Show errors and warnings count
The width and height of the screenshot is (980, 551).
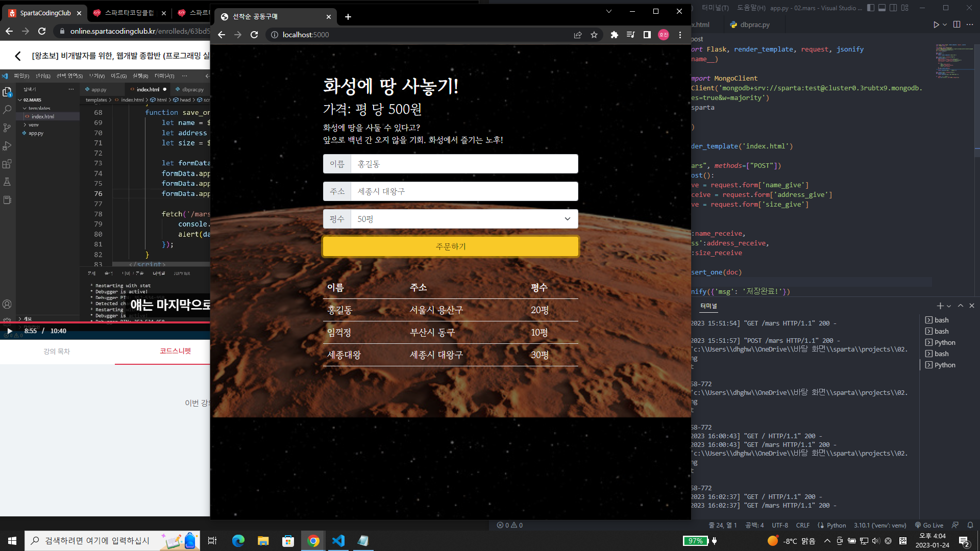(509, 525)
